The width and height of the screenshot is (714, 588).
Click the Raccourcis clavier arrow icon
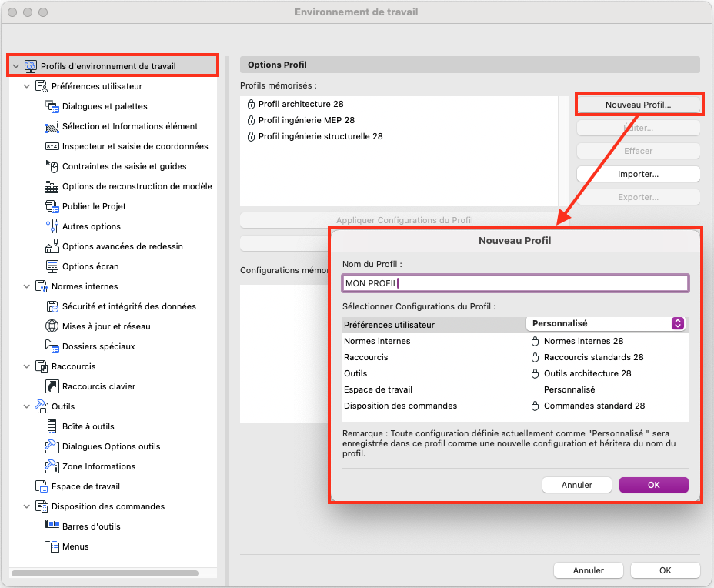(52, 386)
